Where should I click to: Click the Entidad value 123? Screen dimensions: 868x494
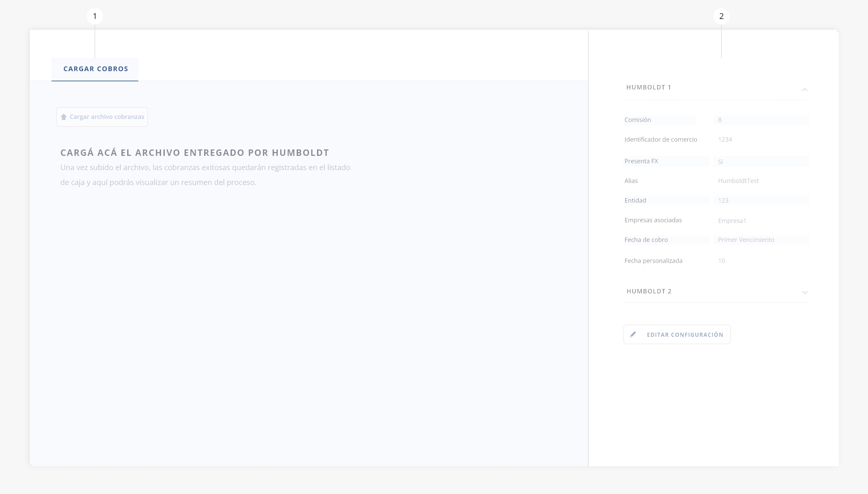[x=723, y=201]
